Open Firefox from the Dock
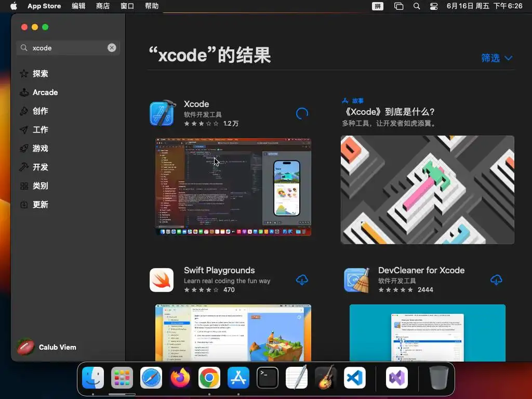The height and width of the screenshot is (399, 532). (x=180, y=378)
